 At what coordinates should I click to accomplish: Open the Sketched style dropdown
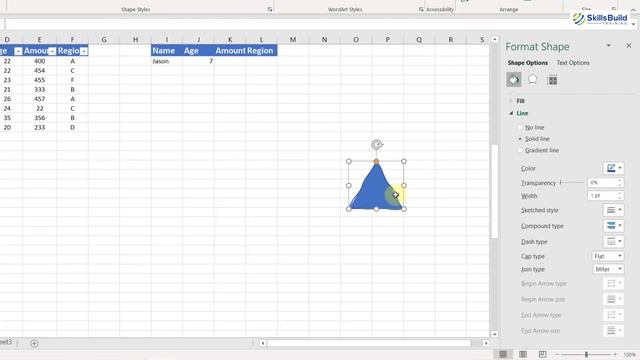tap(613, 210)
